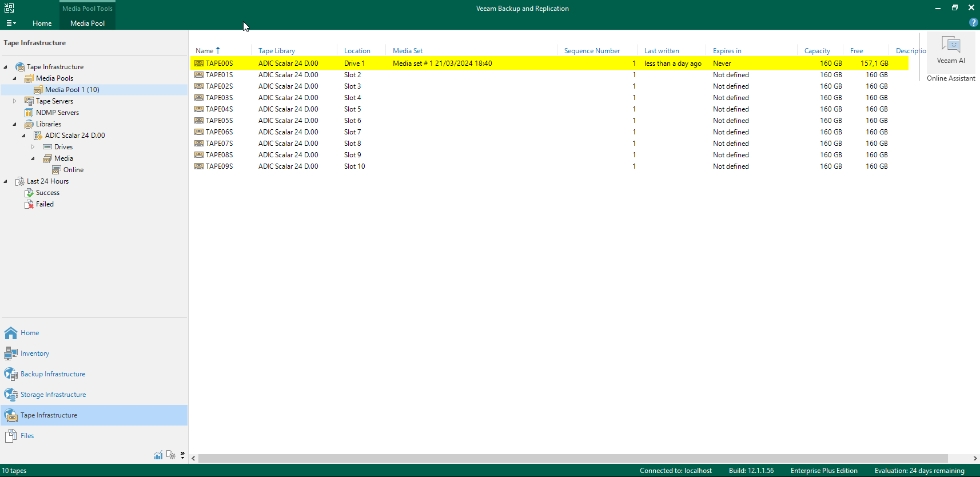Click the Home view house icon
The width and height of the screenshot is (980, 477).
(11, 333)
